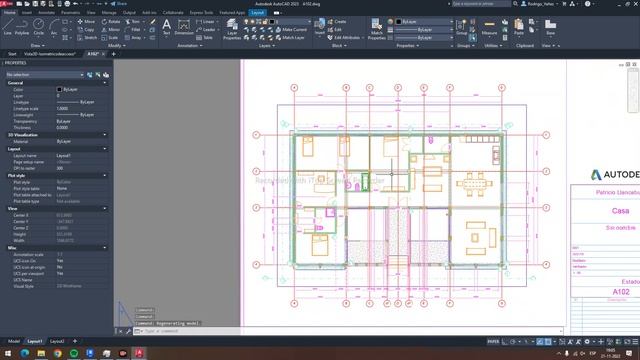Click the Leader annotation button

click(x=206, y=30)
